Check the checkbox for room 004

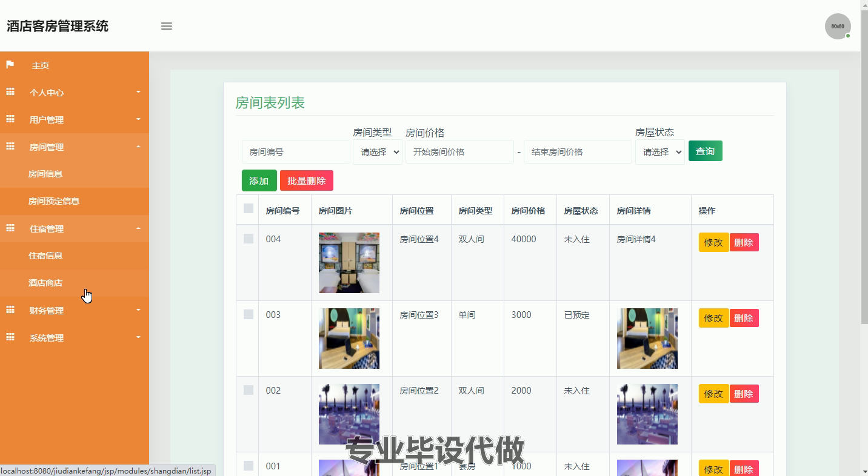pos(249,239)
